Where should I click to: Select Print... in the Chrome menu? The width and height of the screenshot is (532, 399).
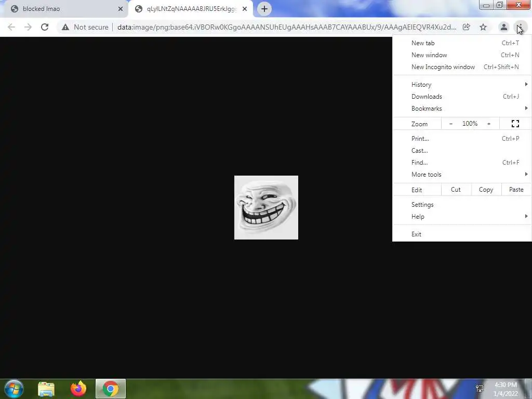point(462,138)
